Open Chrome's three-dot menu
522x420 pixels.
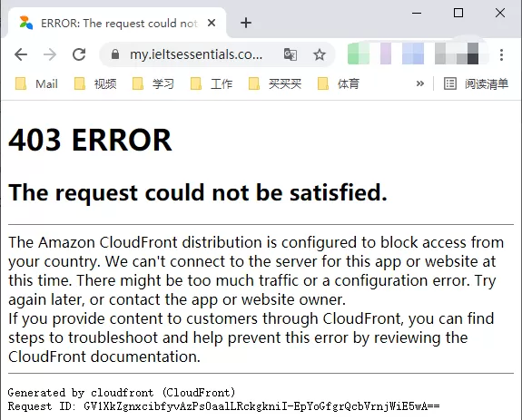(501, 54)
